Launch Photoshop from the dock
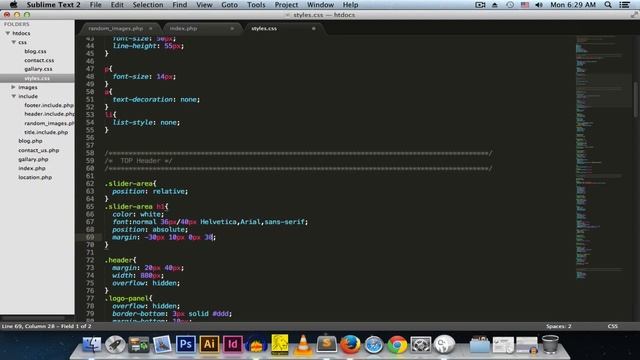 186,344
